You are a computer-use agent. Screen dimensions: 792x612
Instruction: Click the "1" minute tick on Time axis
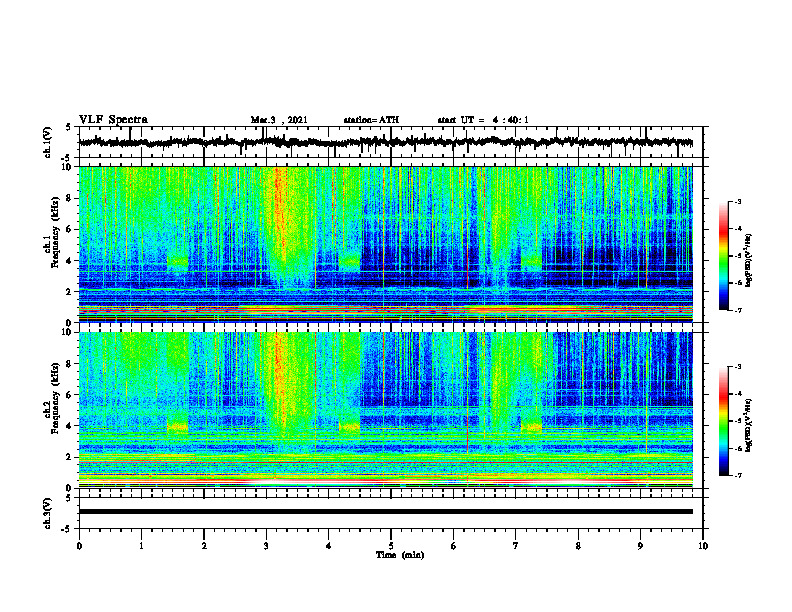coord(141,546)
